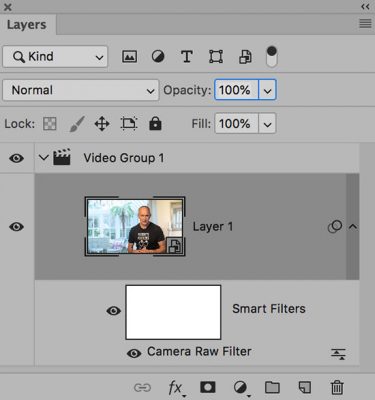Image resolution: width=375 pixels, height=400 pixels.
Task: Open Camera Raw Filter blending options icon
Action: [338, 354]
